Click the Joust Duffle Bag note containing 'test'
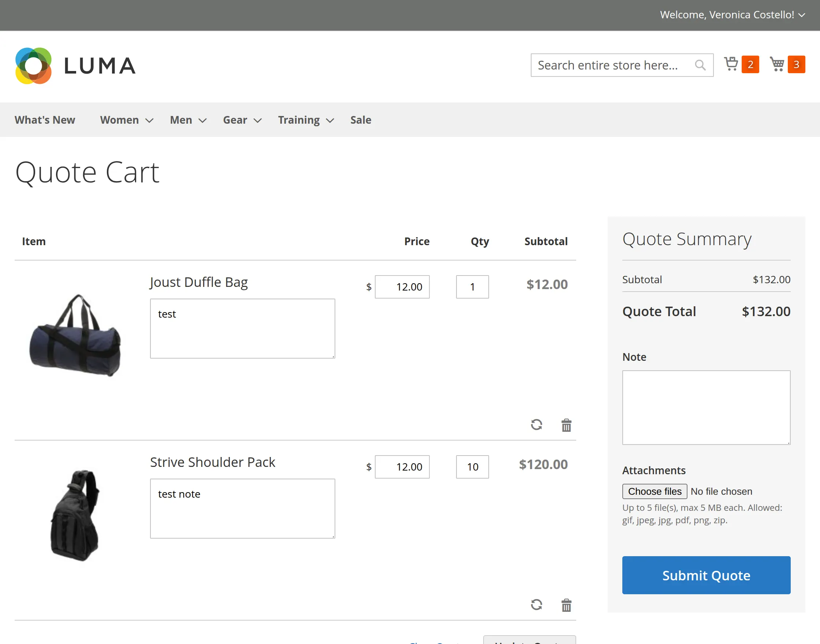Image resolution: width=820 pixels, height=644 pixels. pos(243,329)
